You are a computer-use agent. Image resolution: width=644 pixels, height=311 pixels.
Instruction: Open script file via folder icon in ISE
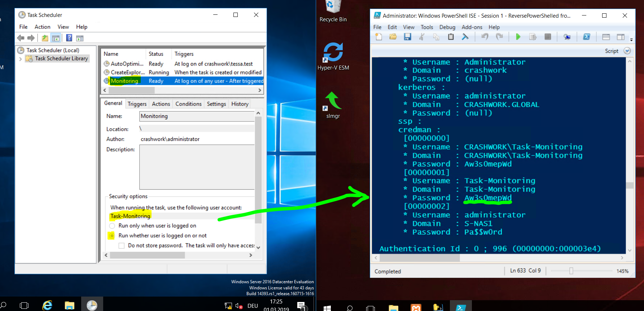[393, 37]
